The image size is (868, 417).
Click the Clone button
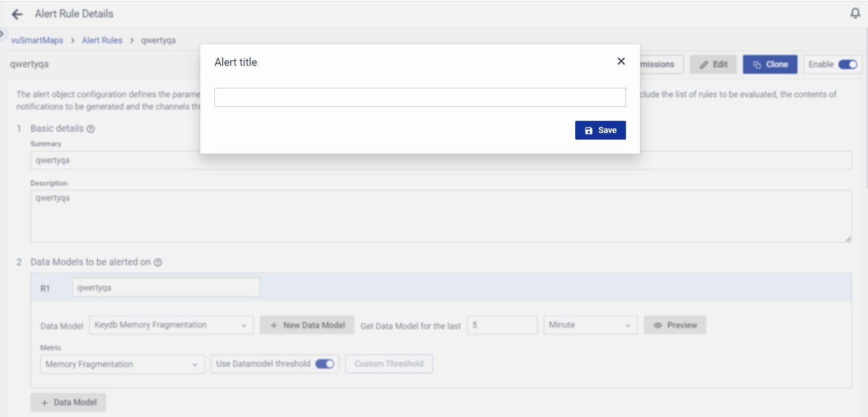(x=770, y=64)
